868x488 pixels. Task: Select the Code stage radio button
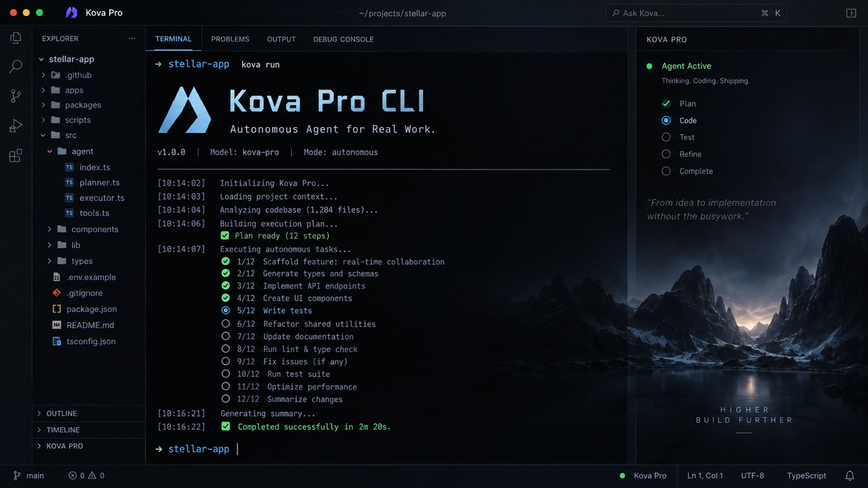click(666, 120)
